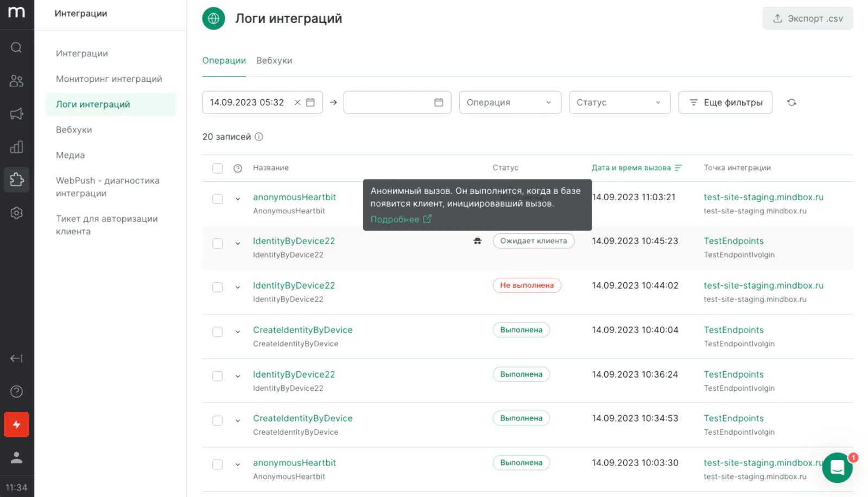Click the refresh icon next to filters
Viewport: 868px width, 497px height.
(x=791, y=103)
